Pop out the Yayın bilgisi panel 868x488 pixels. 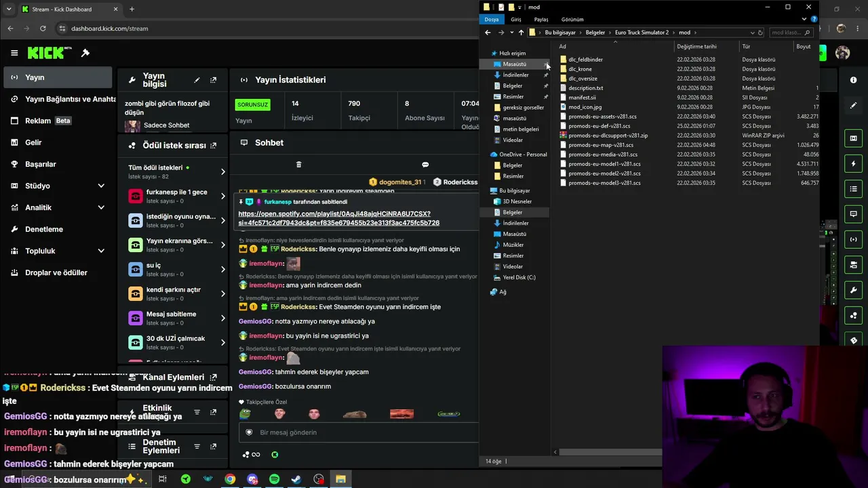pyautogui.click(x=213, y=80)
